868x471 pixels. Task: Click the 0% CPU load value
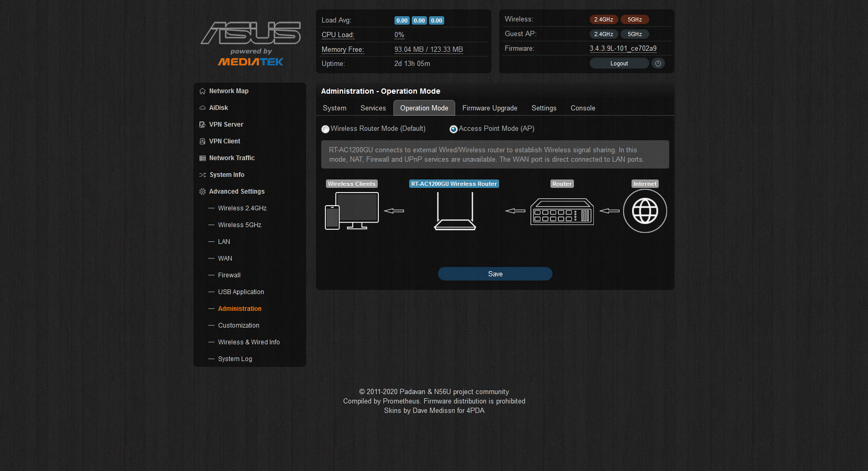(x=399, y=35)
